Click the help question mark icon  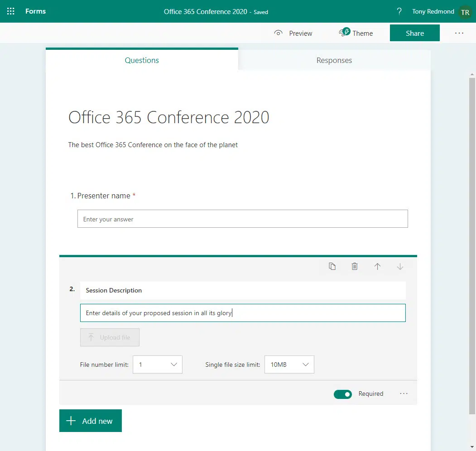pos(399,11)
